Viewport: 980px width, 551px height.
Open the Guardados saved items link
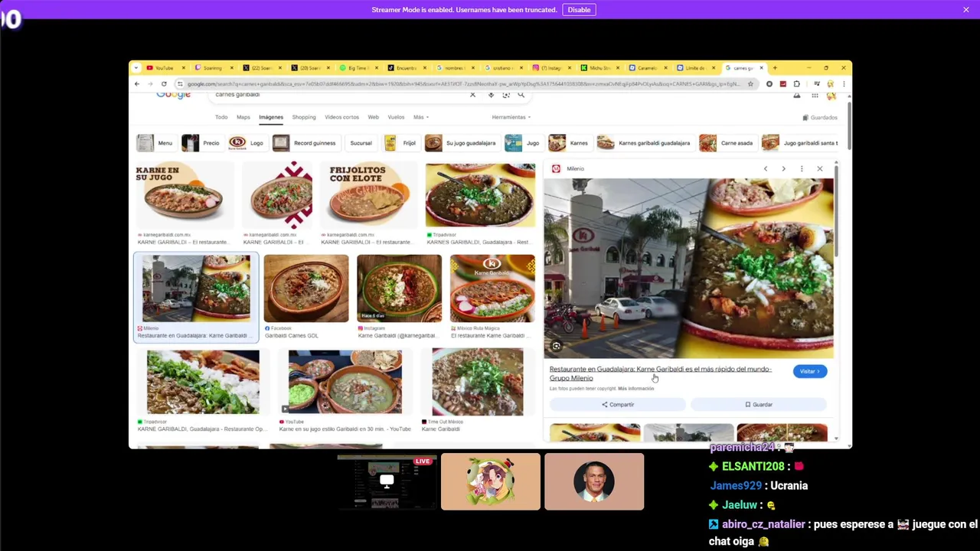(820, 118)
